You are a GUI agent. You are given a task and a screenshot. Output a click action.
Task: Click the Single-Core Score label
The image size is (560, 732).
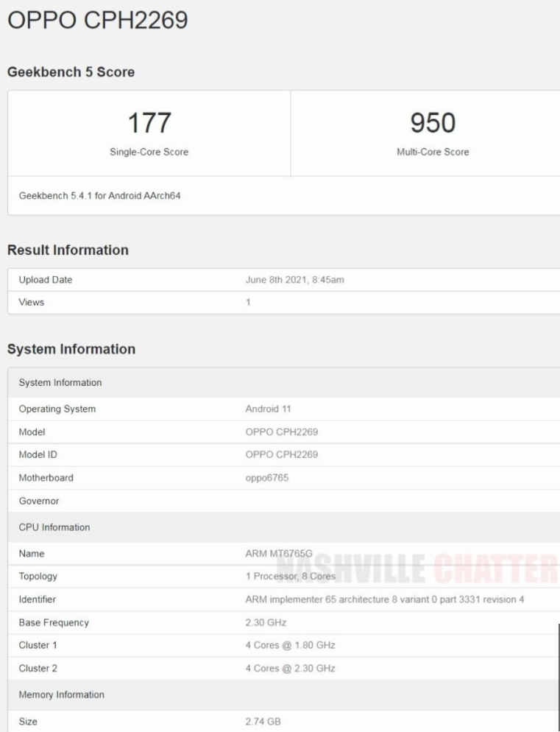point(149,152)
